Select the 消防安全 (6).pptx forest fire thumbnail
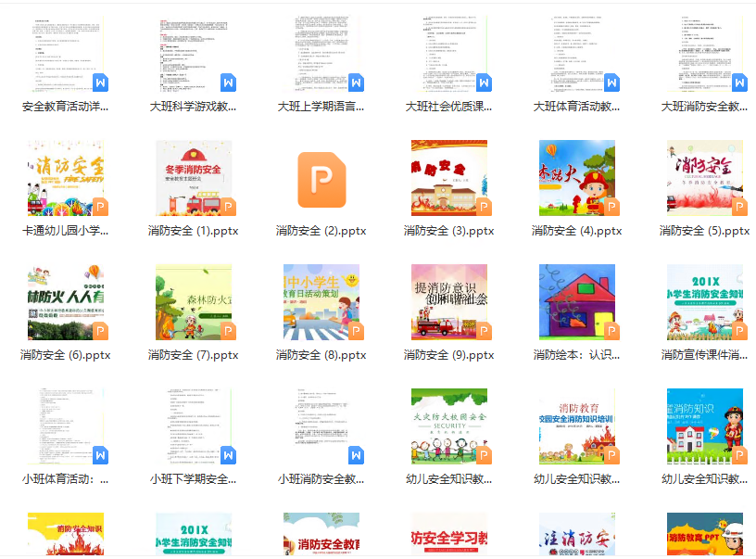 point(65,302)
